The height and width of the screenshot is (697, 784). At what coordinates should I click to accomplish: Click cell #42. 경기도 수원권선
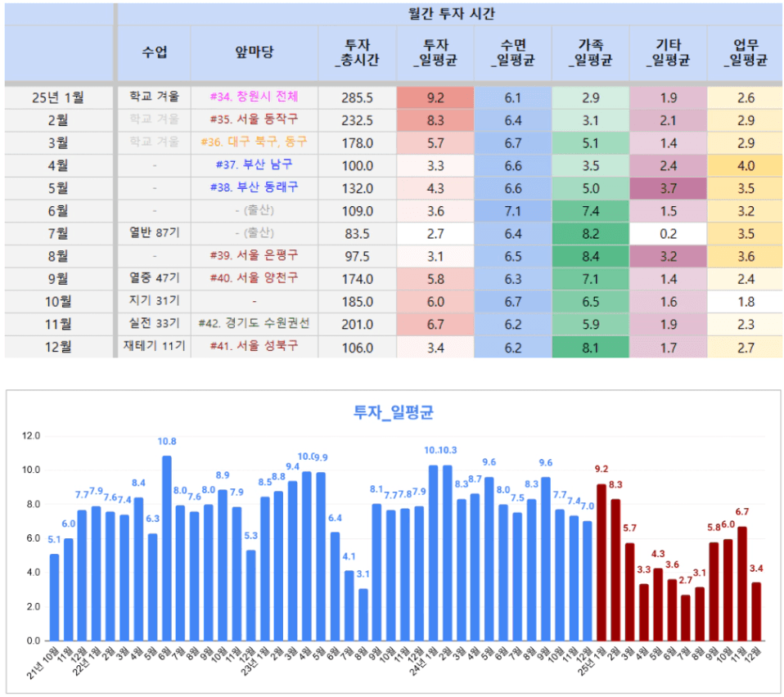pos(254,324)
